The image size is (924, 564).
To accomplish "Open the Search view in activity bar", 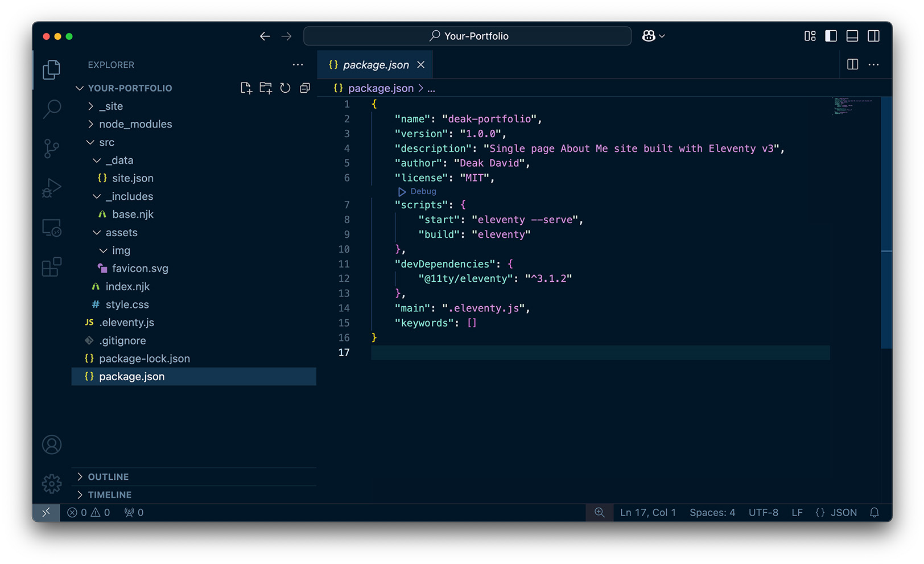I will (52, 109).
